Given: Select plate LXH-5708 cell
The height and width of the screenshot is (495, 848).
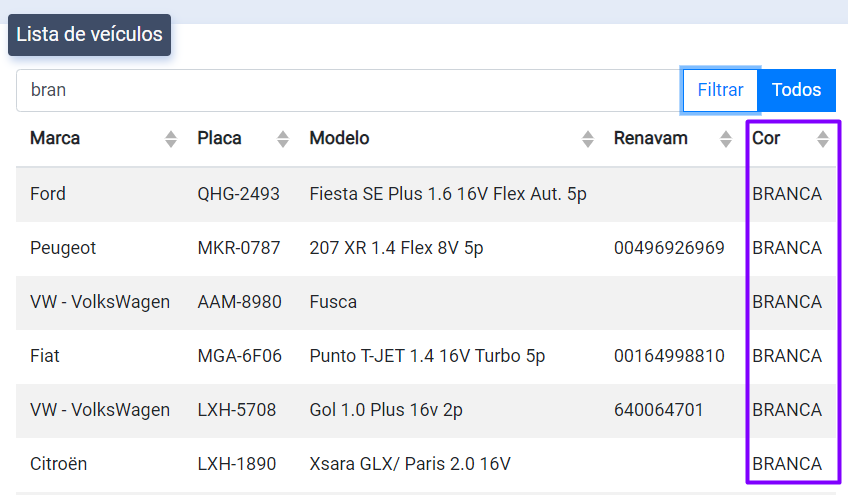Looking at the screenshot, I should point(237,410).
